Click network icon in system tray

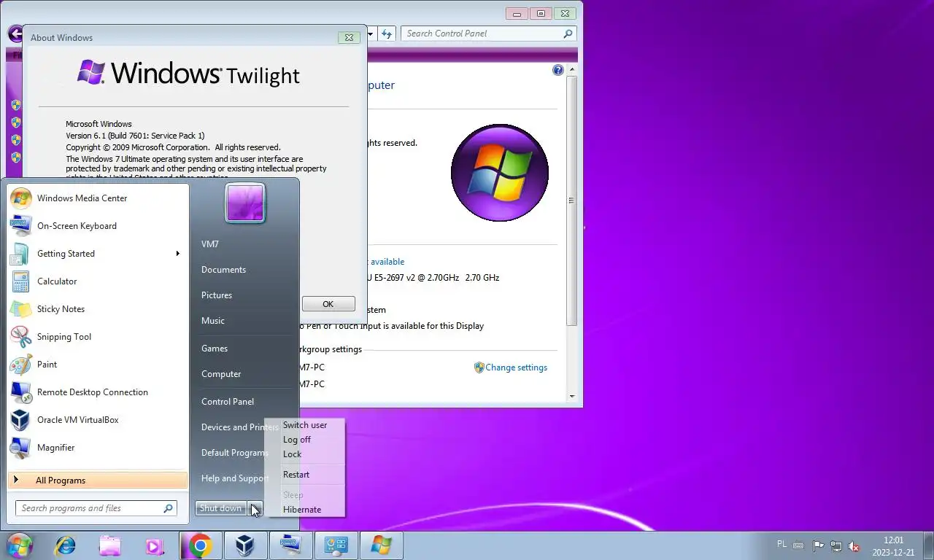[836, 545]
